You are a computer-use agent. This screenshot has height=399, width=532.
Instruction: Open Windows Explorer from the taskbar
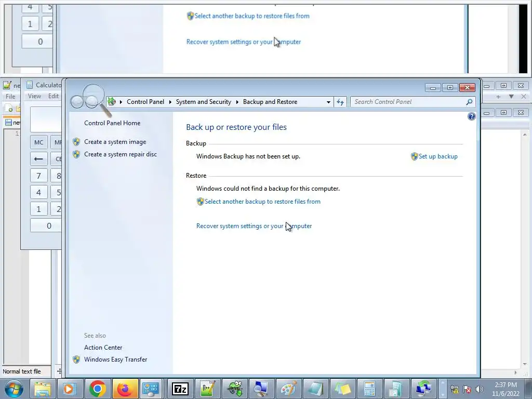43,389
